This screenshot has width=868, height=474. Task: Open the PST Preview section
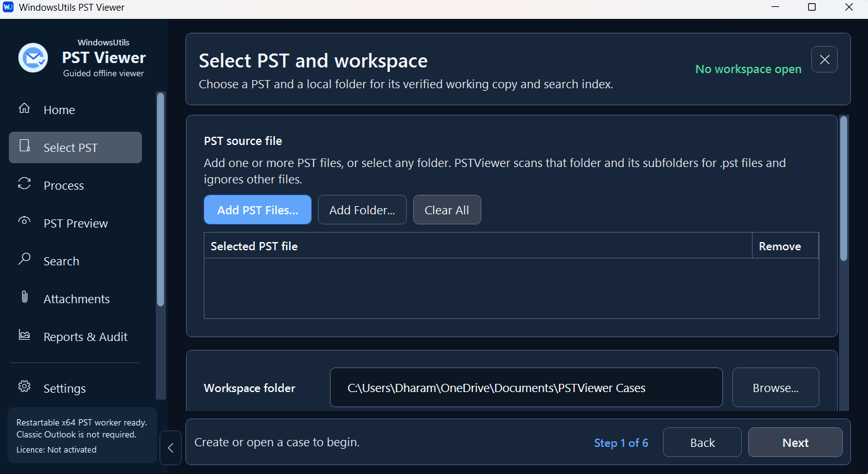[76, 223]
